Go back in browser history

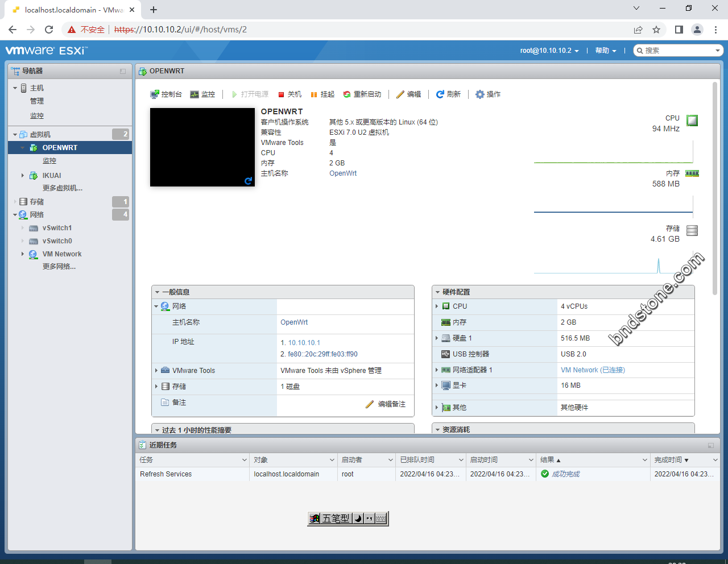13,30
